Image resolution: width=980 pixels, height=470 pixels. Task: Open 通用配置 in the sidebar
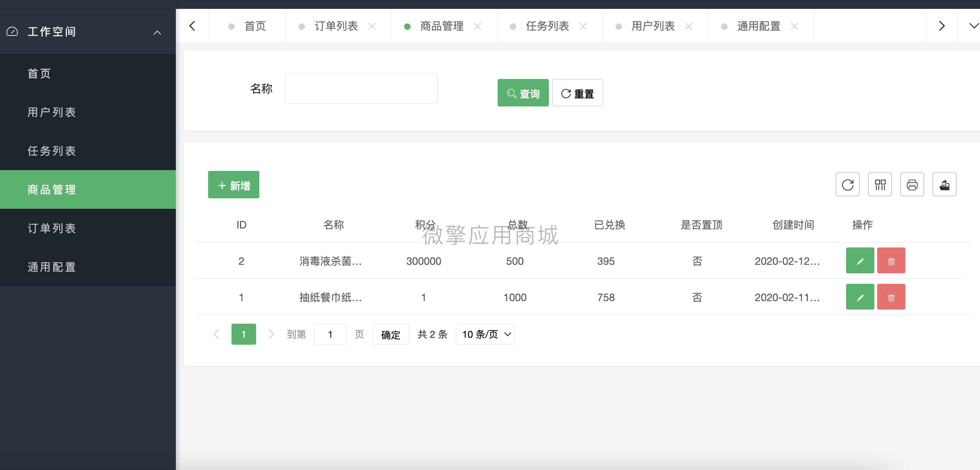click(x=88, y=267)
